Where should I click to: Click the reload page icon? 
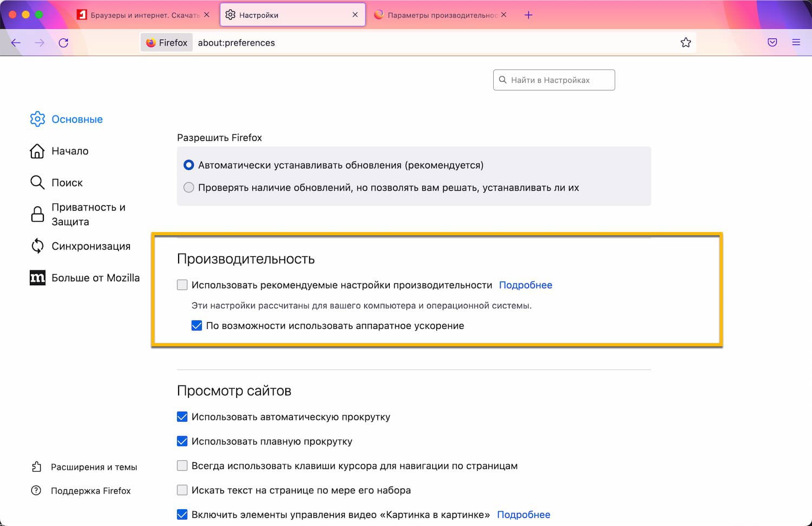tap(63, 43)
